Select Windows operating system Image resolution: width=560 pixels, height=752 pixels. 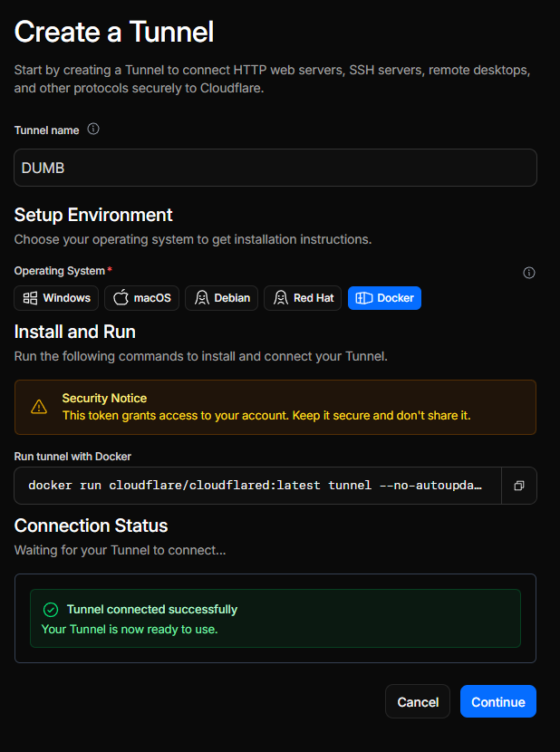tap(56, 298)
